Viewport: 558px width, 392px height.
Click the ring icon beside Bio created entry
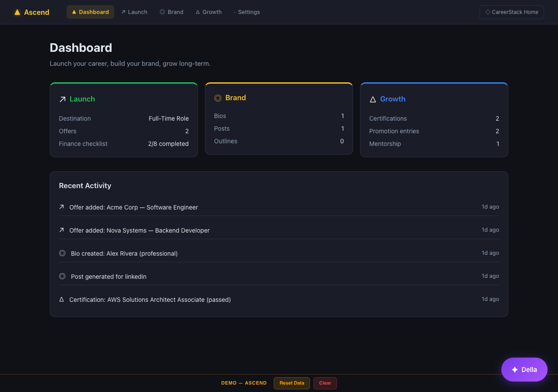pyautogui.click(x=62, y=253)
